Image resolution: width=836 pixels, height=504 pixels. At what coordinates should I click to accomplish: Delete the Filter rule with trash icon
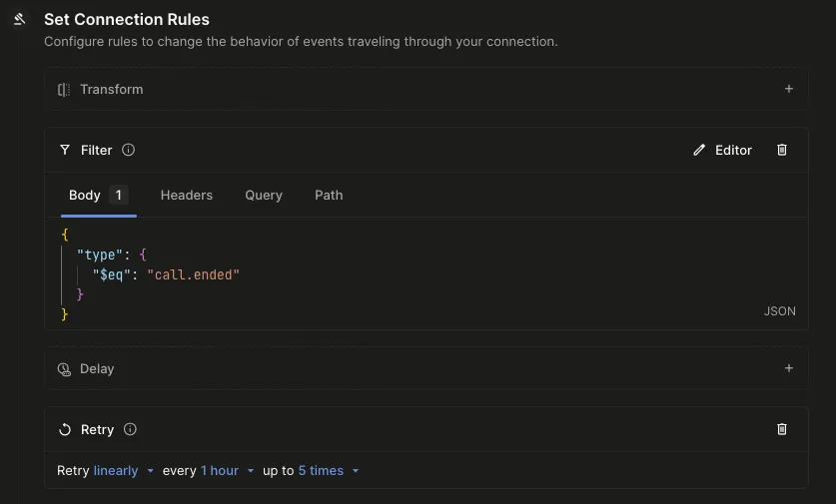782,151
